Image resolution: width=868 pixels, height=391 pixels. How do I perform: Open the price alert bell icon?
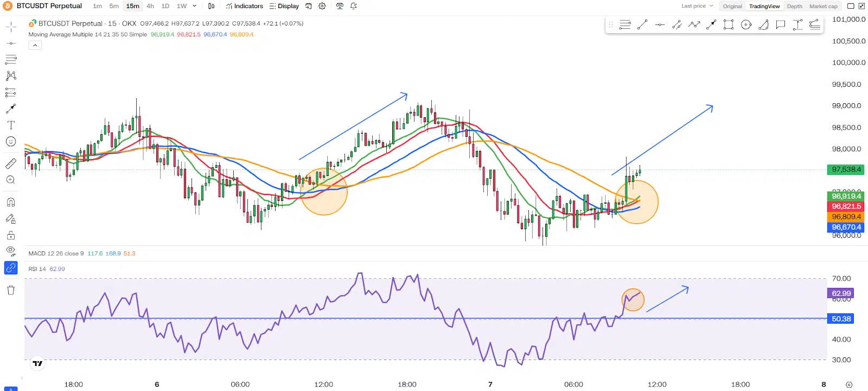[354, 6]
